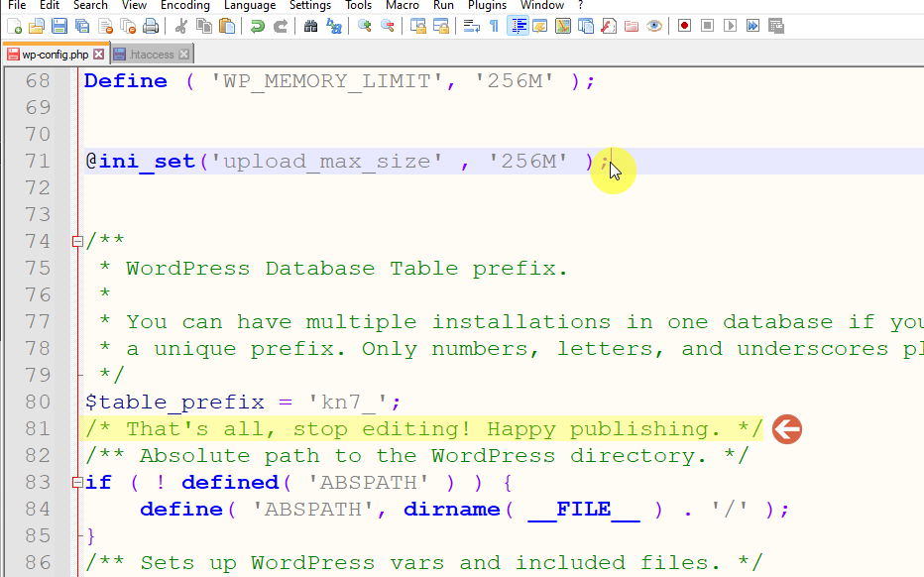Click line number 68 in the margin
Image resolution: width=924 pixels, height=577 pixels.
point(38,80)
